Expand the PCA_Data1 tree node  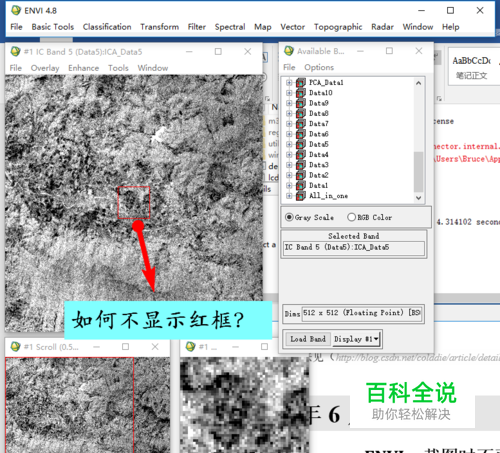pos(289,82)
